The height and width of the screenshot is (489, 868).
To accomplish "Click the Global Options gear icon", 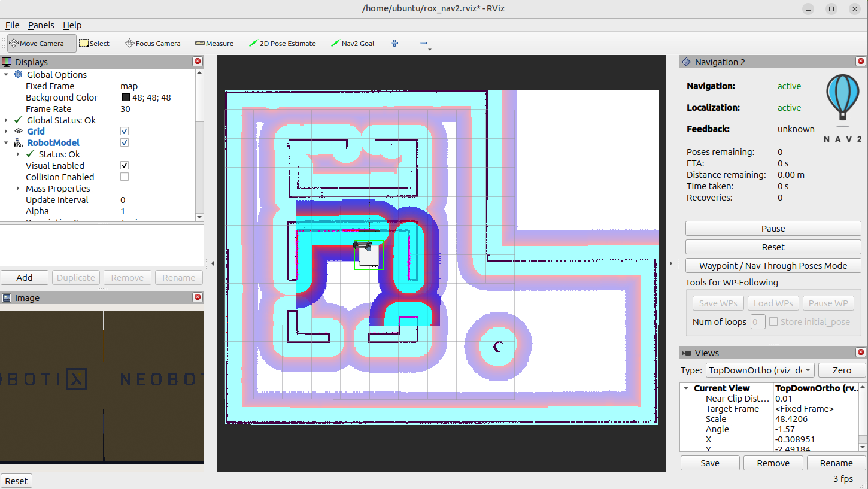I will click(x=18, y=74).
